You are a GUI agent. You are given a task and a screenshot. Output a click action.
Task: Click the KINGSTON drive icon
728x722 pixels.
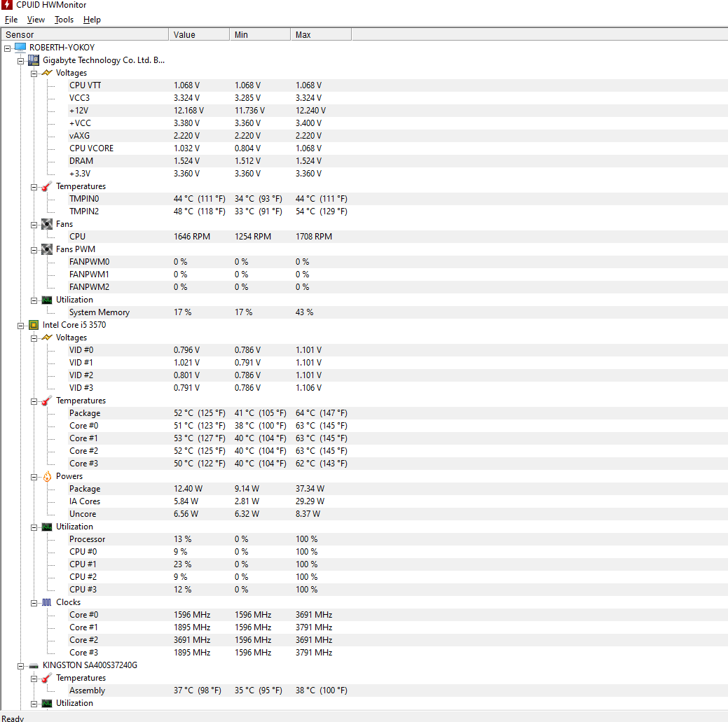[34, 665]
